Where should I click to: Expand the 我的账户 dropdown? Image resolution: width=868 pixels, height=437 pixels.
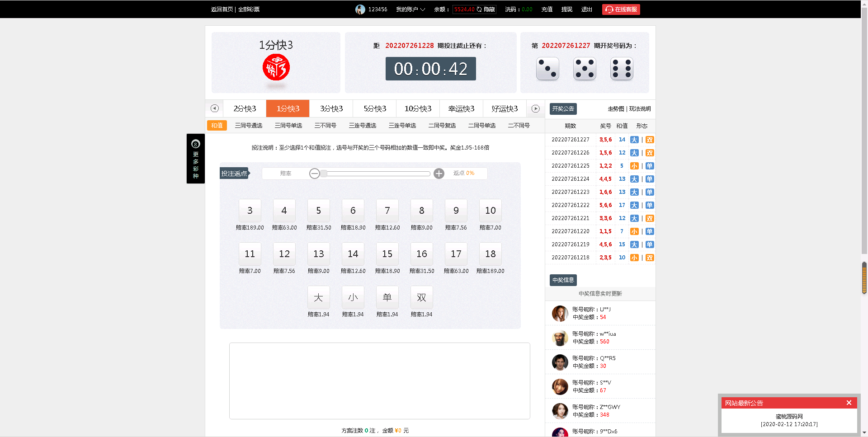410,9
